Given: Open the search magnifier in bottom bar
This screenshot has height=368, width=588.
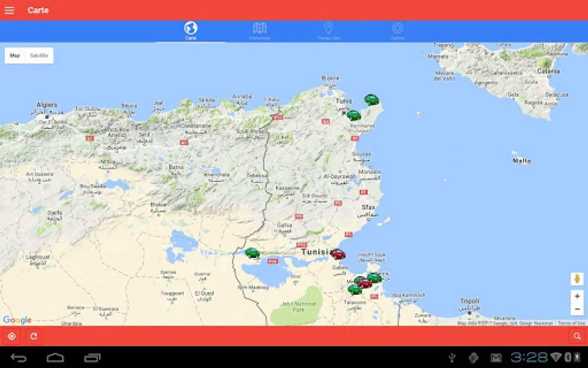Looking at the screenshot, I should point(577,336).
